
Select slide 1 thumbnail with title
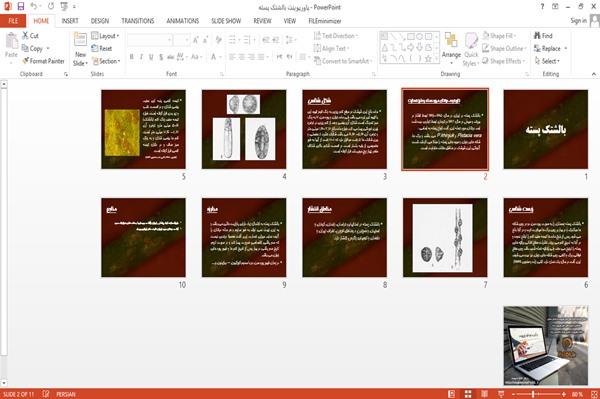click(x=546, y=129)
